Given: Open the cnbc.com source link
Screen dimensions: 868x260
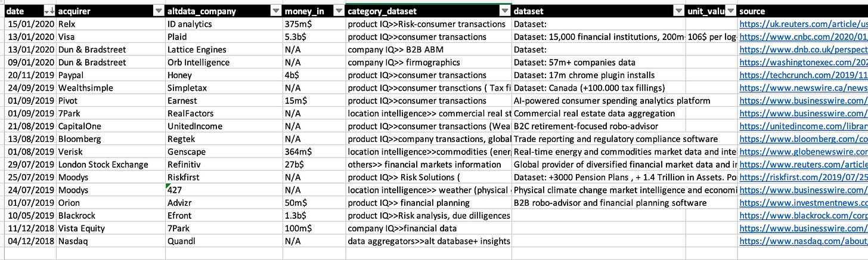Looking at the screenshot, I should [x=803, y=37].
